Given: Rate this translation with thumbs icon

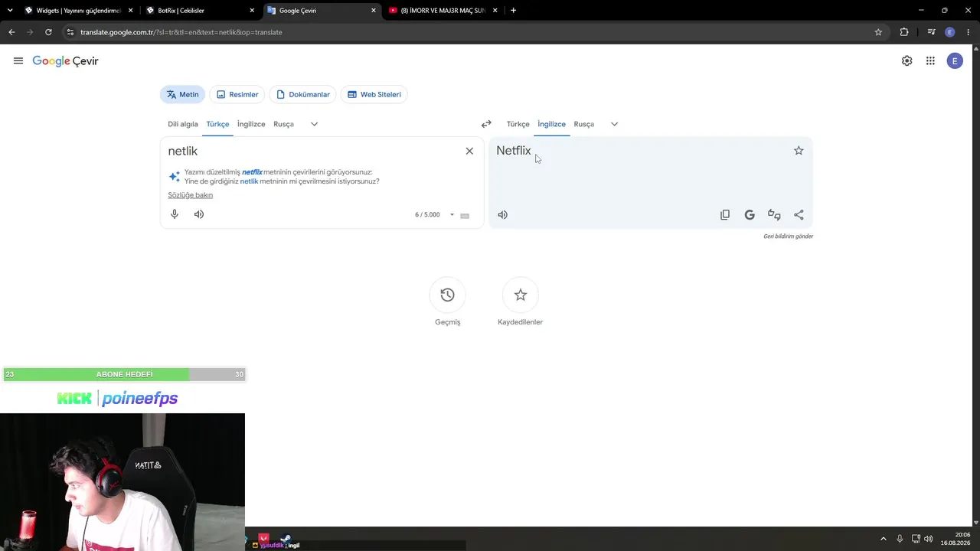Looking at the screenshot, I should 774,215.
